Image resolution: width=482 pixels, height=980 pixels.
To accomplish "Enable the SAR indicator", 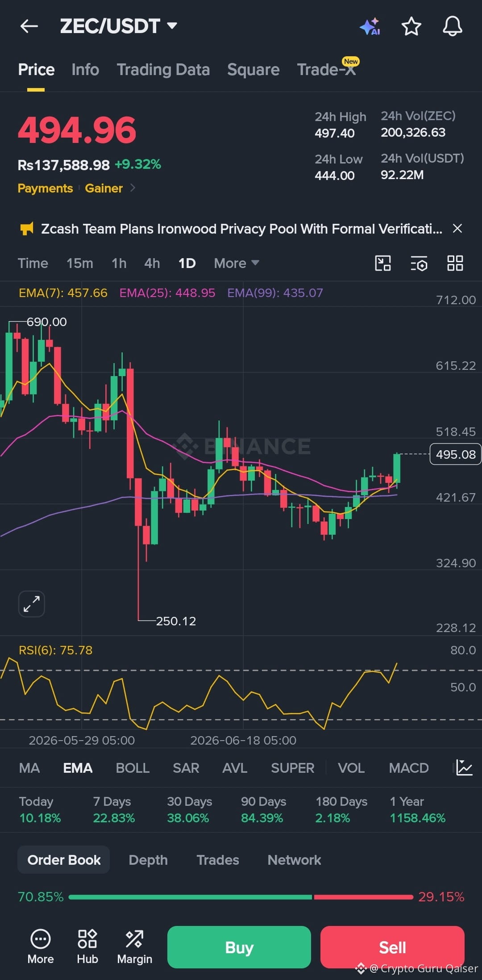I will coord(186,768).
